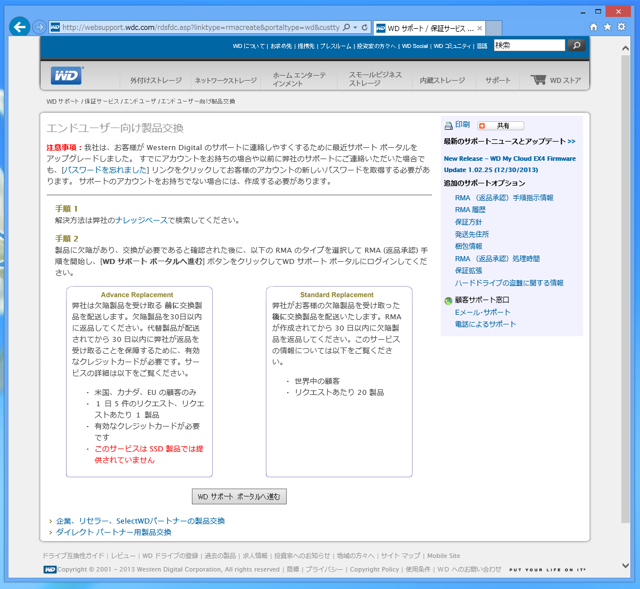The width and height of the screenshot is (640, 589).
Task: Open the Favorites star icon
Action: (x=607, y=27)
